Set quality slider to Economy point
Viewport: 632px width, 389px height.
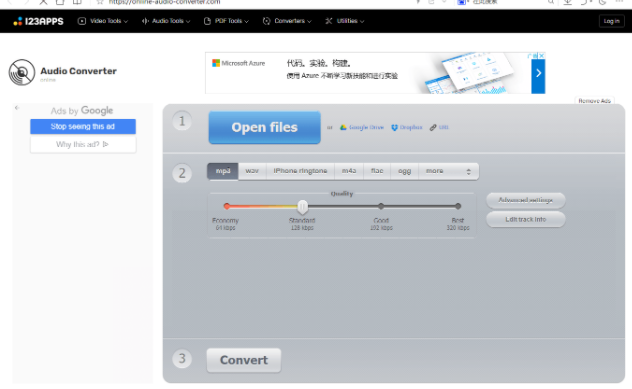[227, 206]
